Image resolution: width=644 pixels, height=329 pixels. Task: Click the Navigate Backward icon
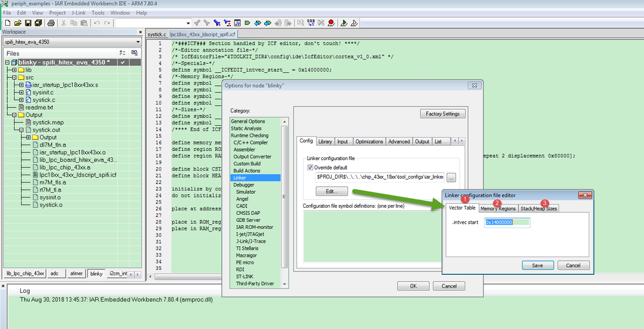[278, 23]
